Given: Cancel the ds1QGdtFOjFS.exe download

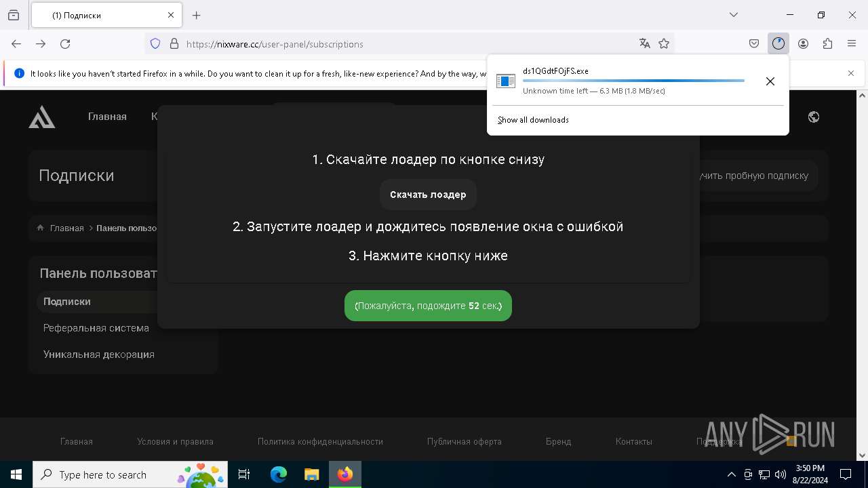Looking at the screenshot, I should [770, 81].
